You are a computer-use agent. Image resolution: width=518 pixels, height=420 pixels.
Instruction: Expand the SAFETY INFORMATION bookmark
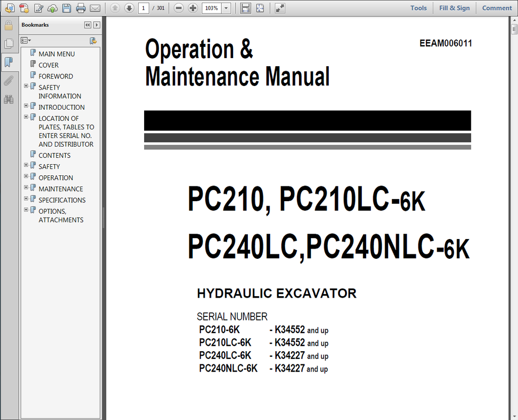coord(26,86)
